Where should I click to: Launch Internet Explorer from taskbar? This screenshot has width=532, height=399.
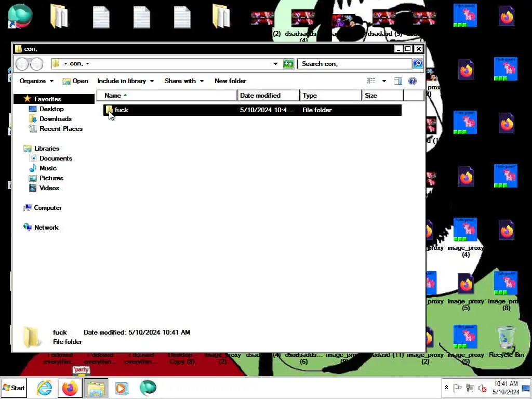point(45,388)
